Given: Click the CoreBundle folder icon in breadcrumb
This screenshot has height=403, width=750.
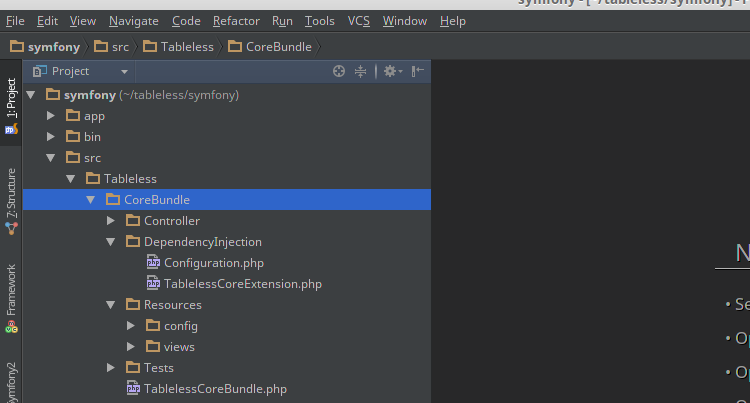Looking at the screenshot, I should [235, 46].
